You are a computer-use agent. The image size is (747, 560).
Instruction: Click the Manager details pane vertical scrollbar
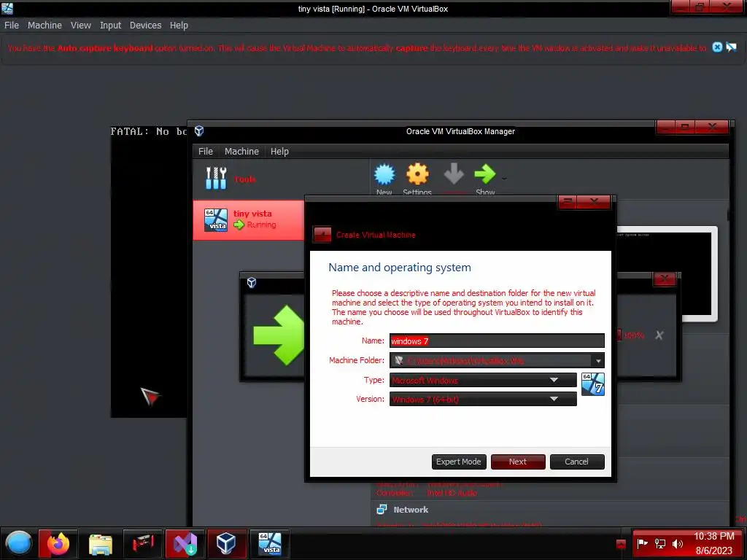click(x=729, y=216)
